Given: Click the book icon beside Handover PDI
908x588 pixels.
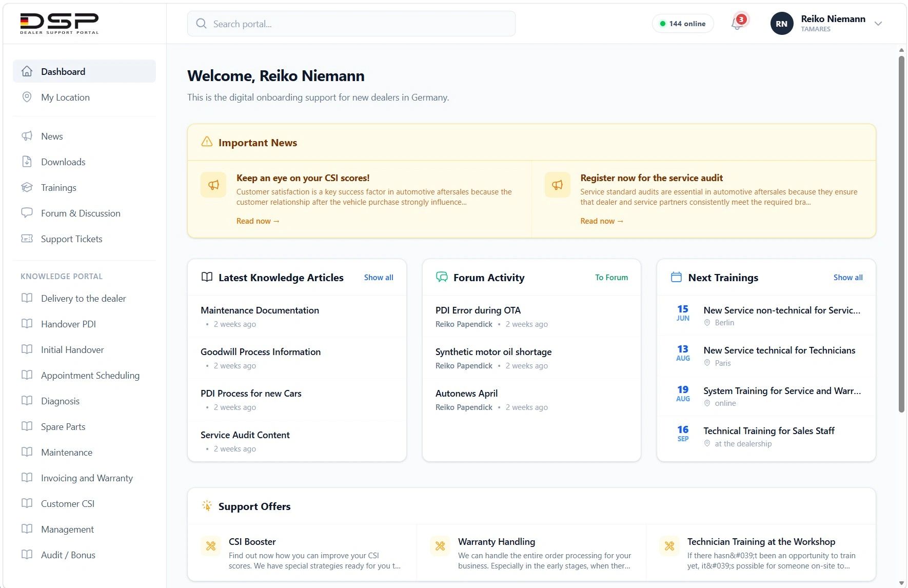Looking at the screenshot, I should click(x=27, y=324).
